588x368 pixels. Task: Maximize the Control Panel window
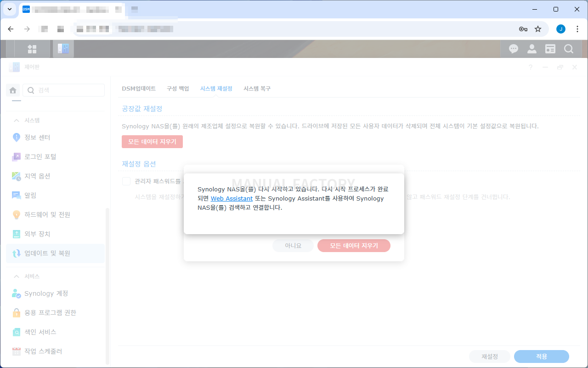560,67
